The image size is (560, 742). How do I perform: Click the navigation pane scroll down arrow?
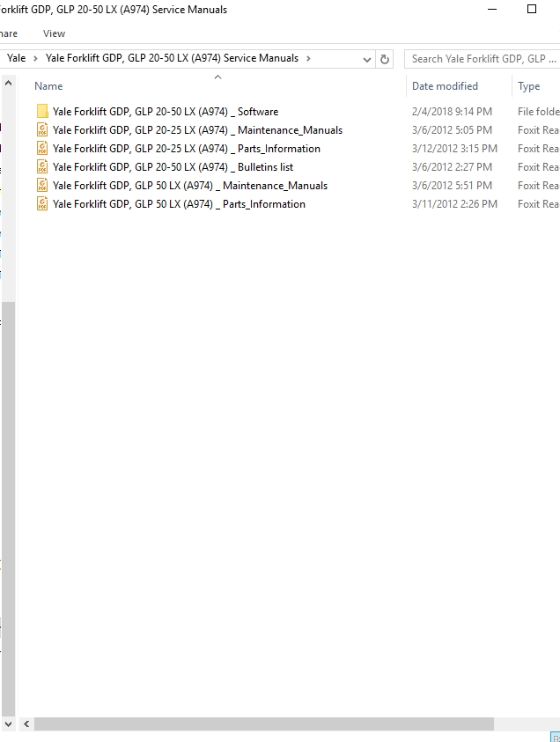[8, 724]
